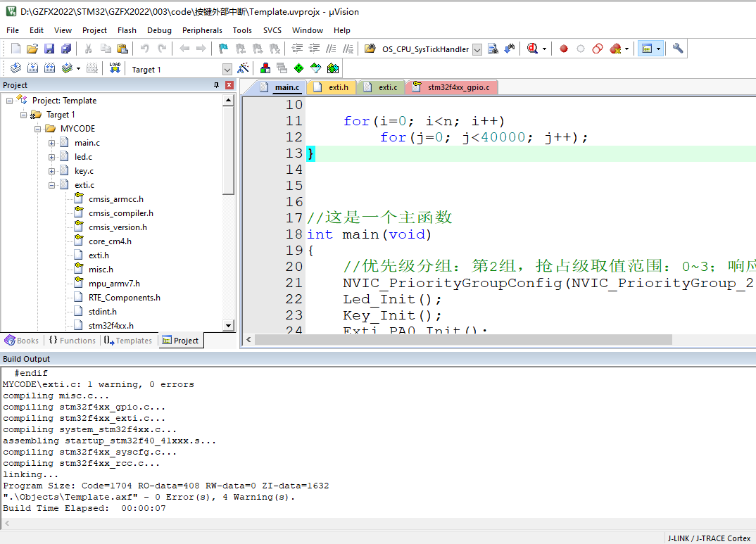This screenshot has width=756, height=544.
Task: Open the Configuration dialog wrench icon
Action: (677, 48)
